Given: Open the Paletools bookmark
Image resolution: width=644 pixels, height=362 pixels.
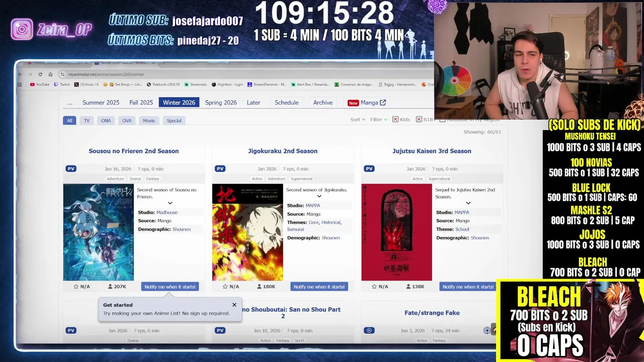Looking at the screenshot, I should [x=164, y=84].
